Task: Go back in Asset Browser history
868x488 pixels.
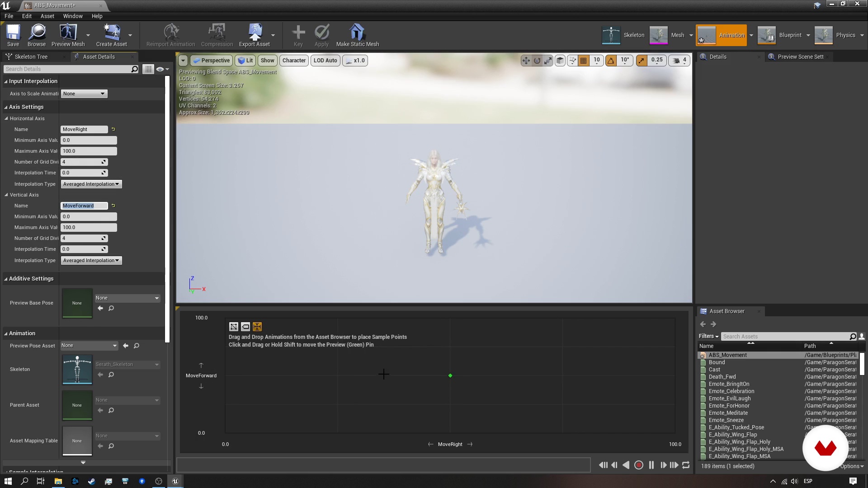Action: pyautogui.click(x=703, y=324)
